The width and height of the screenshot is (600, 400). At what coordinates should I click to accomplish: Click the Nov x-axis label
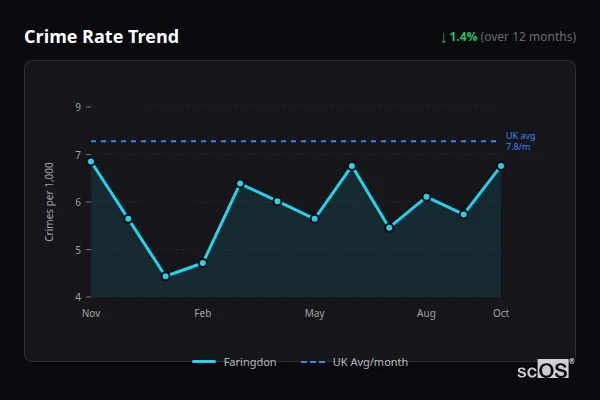tap(91, 313)
